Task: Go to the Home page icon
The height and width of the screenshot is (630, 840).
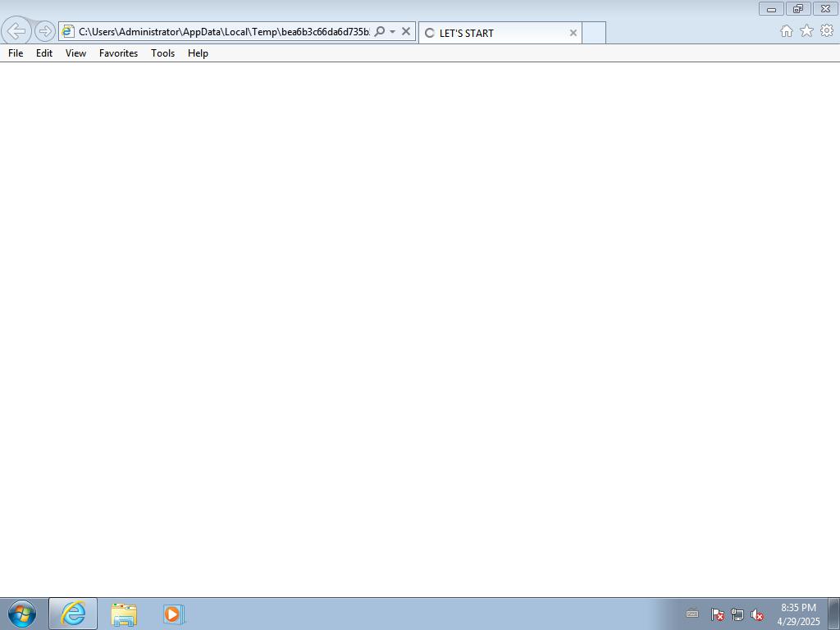Action: click(x=787, y=31)
